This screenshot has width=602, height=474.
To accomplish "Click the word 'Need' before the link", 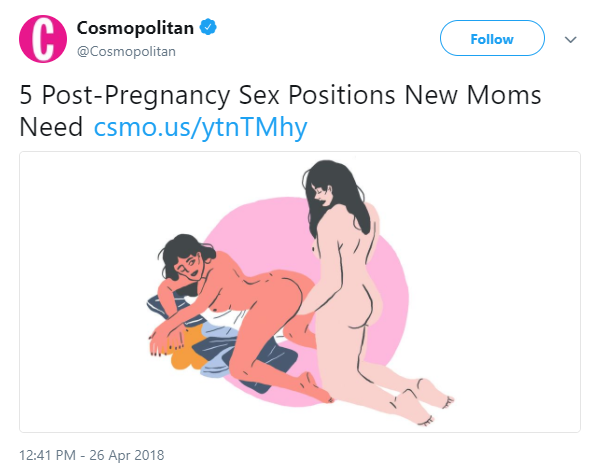I will [51, 127].
